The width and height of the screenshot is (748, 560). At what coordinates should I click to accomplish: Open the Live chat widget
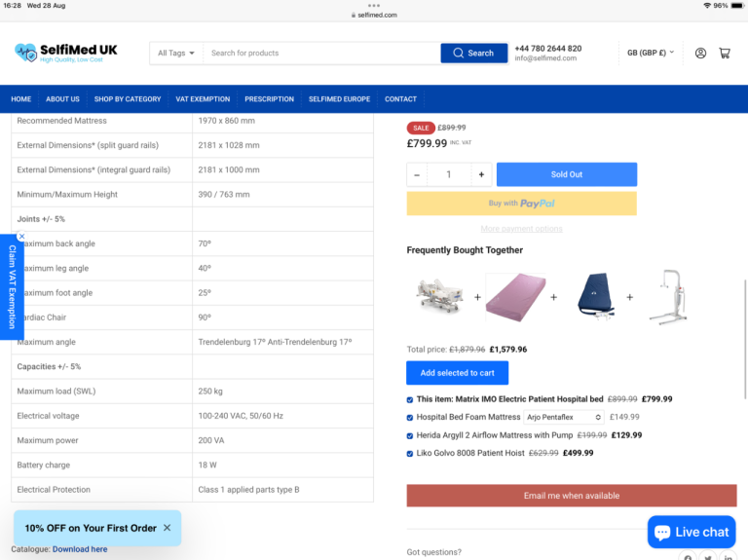pos(692,532)
